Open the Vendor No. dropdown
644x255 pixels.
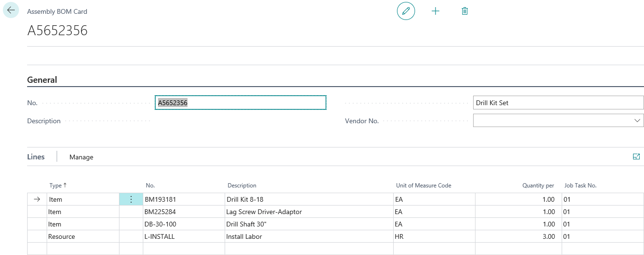pyautogui.click(x=637, y=121)
